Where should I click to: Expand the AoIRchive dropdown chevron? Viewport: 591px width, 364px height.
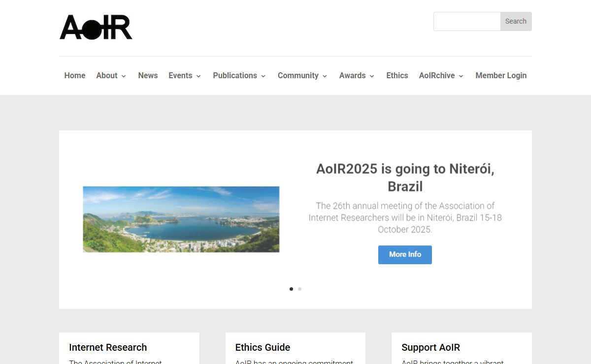coord(461,76)
